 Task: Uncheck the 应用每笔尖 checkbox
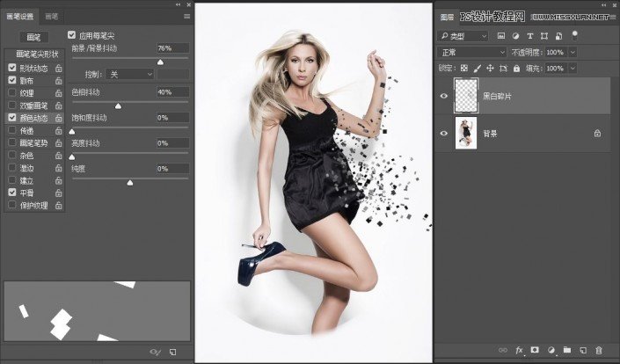(72, 36)
